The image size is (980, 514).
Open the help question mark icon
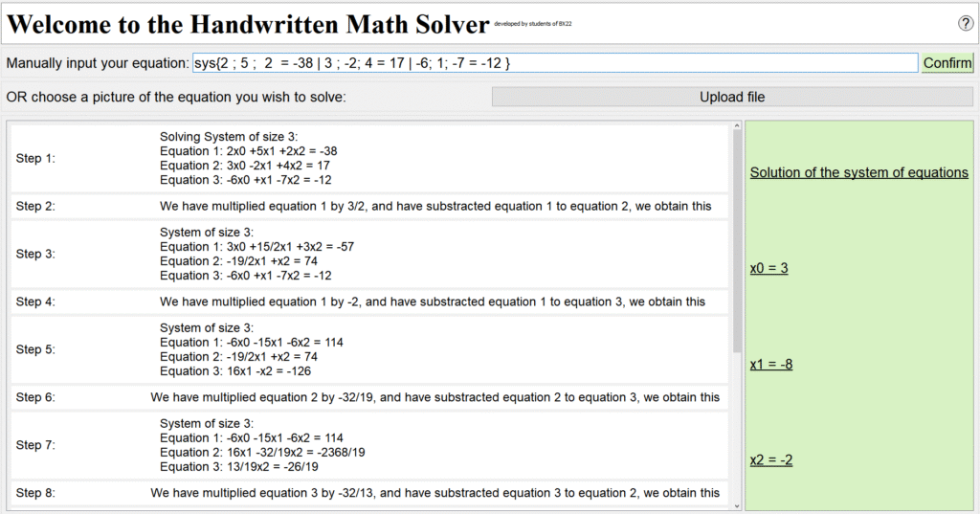tap(965, 23)
